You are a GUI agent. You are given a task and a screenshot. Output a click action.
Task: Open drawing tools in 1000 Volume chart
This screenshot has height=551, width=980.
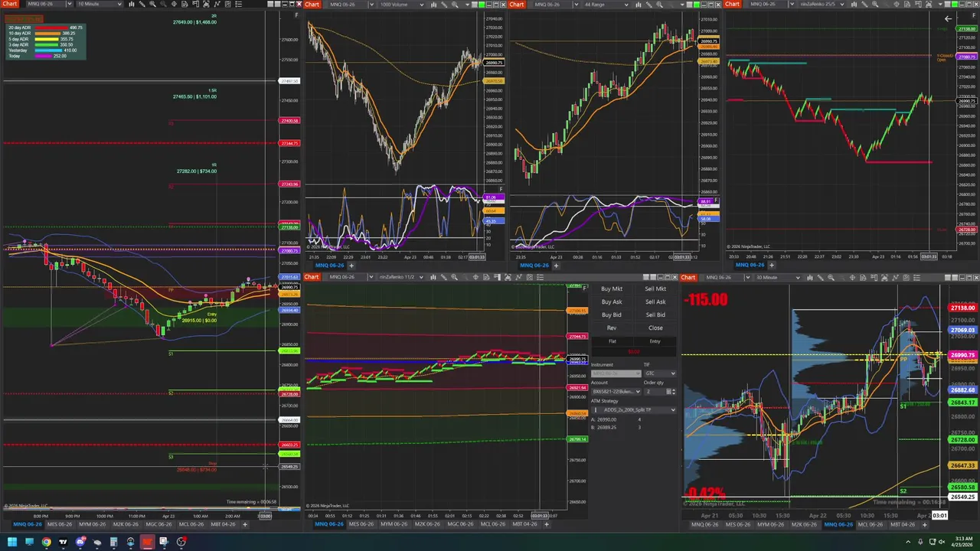click(444, 5)
